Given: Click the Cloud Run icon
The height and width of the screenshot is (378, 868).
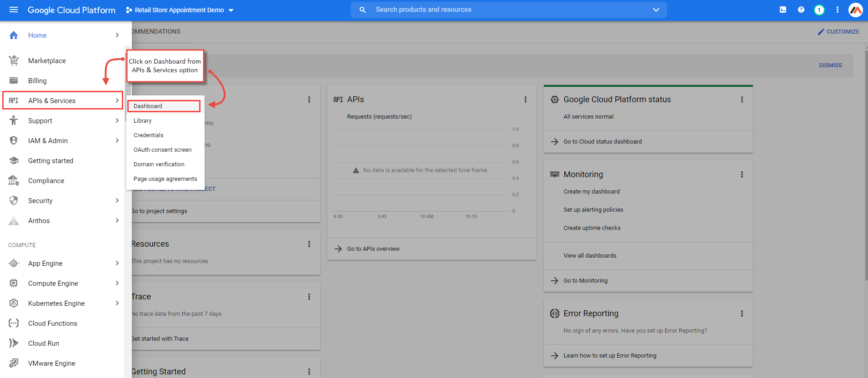Looking at the screenshot, I should coord(14,343).
